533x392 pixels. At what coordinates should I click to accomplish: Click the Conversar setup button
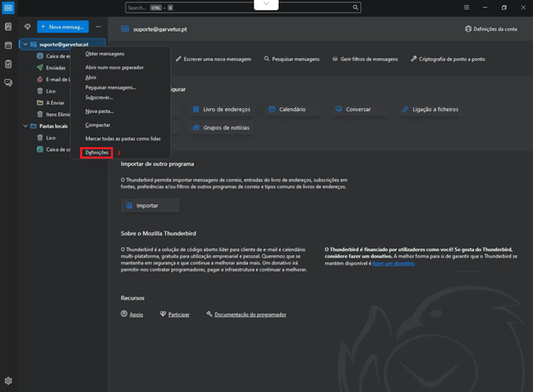click(358, 110)
